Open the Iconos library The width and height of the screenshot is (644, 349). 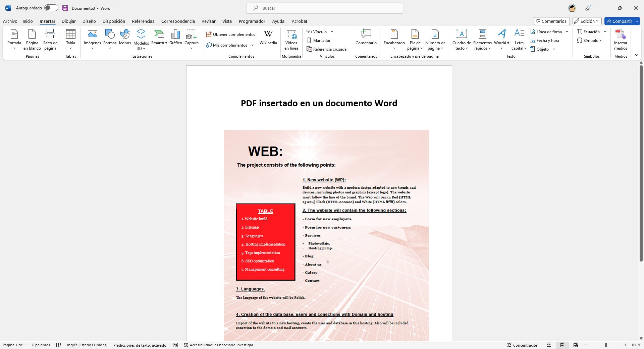125,38
